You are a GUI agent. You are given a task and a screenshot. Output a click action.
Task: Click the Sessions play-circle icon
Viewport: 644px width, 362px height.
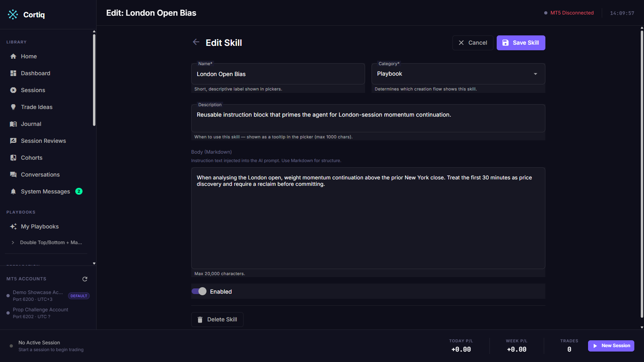13,90
